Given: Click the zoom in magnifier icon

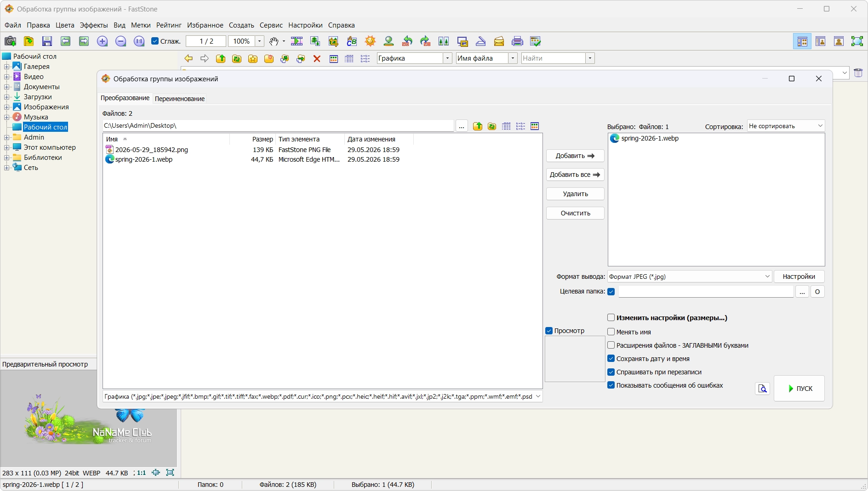Looking at the screenshot, I should (102, 41).
